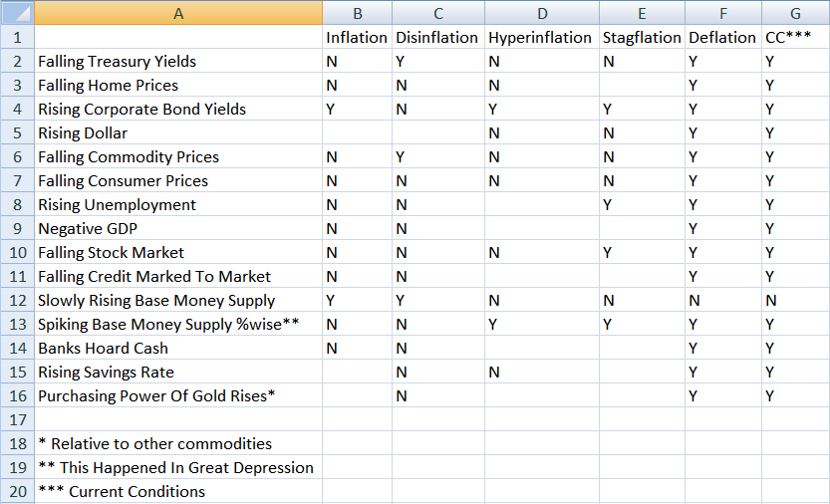Select the Rising Corporate Bond Yields cell
Viewport: 830px width, 504px height.
(x=178, y=109)
